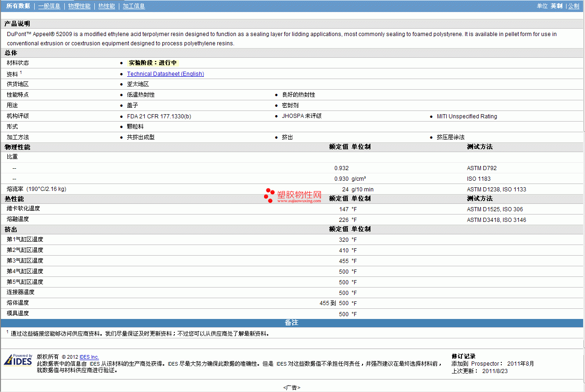Click the 热性能 table section heading
This screenshot has height=392, width=585.
pos(14,199)
